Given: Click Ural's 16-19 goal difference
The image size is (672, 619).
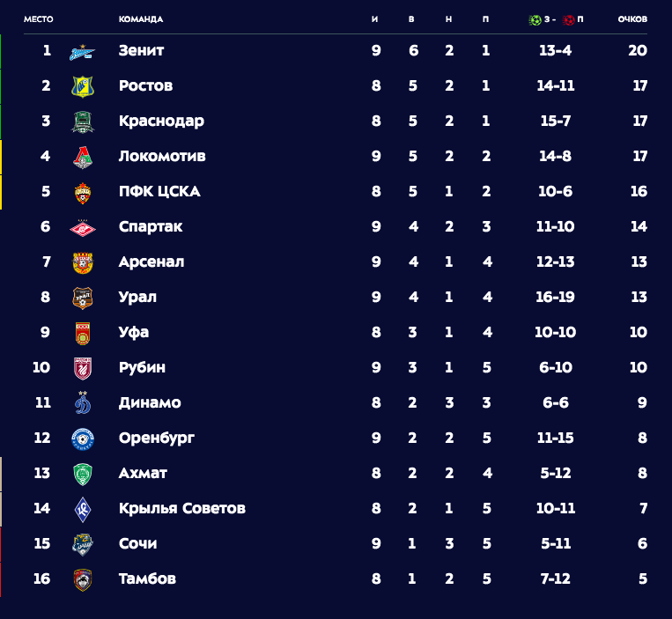Looking at the screenshot, I should [x=555, y=297].
